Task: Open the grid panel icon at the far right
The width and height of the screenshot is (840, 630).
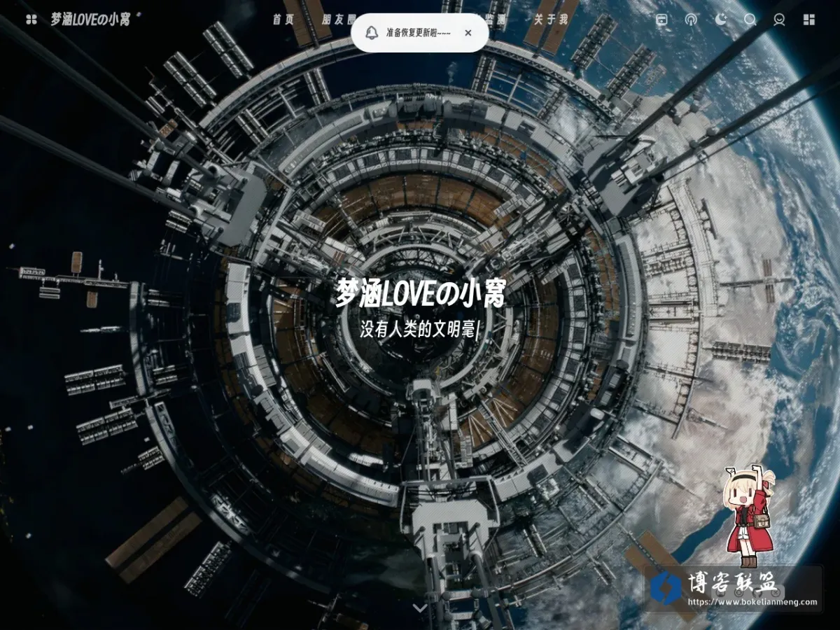Action: pos(809,20)
